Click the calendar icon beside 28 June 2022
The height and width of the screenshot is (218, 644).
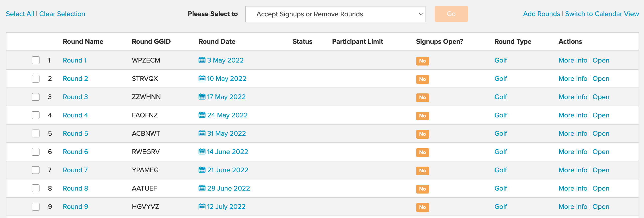(x=202, y=188)
